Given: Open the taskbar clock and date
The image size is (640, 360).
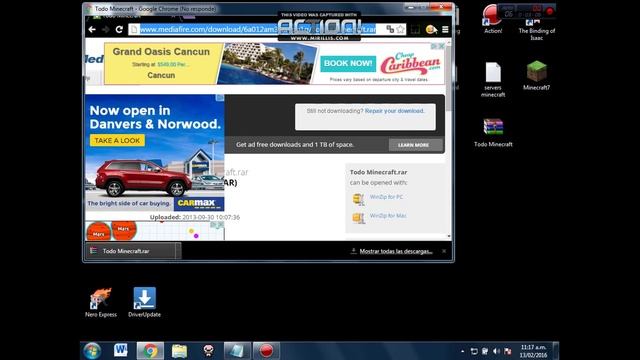Looking at the screenshot, I should pos(533,351).
